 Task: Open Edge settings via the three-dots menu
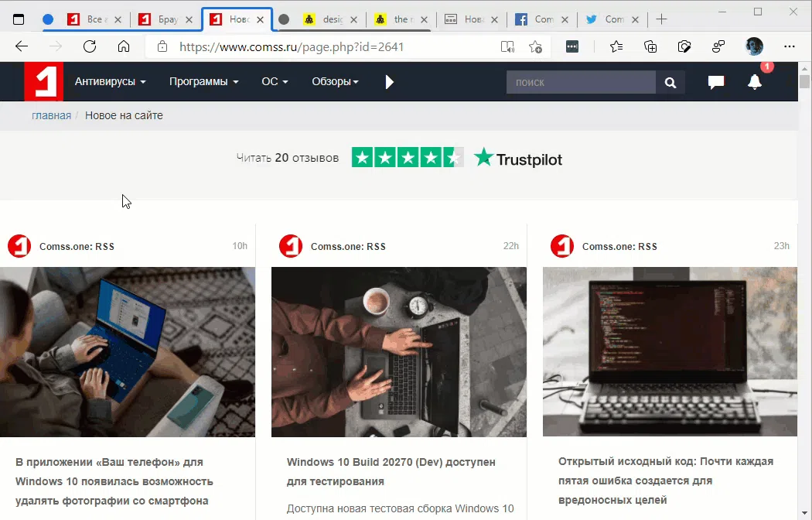point(790,46)
